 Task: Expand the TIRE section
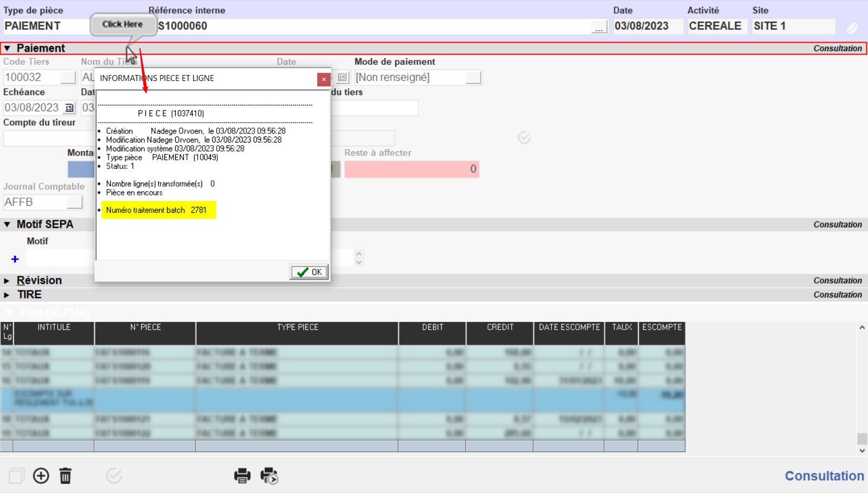coord(7,295)
